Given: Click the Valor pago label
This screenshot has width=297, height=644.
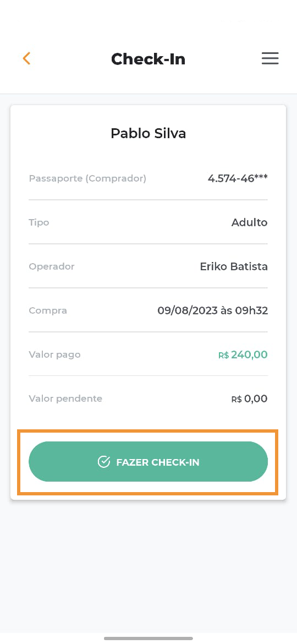Looking at the screenshot, I should pyautogui.click(x=54, y=355).
